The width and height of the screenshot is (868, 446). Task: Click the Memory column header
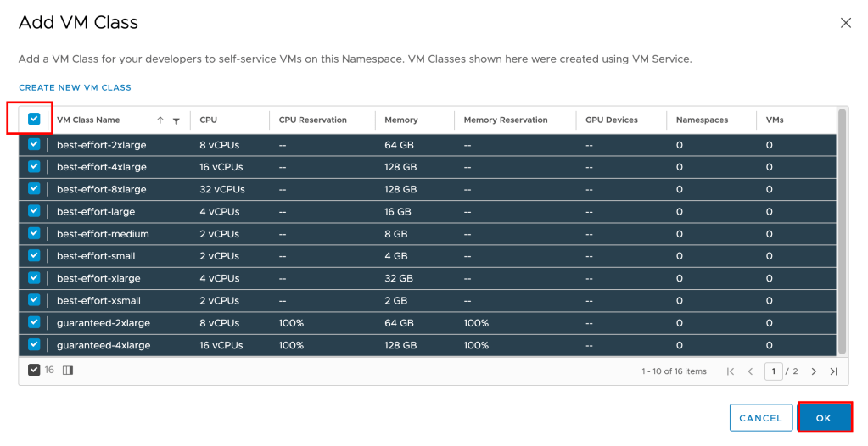point(400,120)
